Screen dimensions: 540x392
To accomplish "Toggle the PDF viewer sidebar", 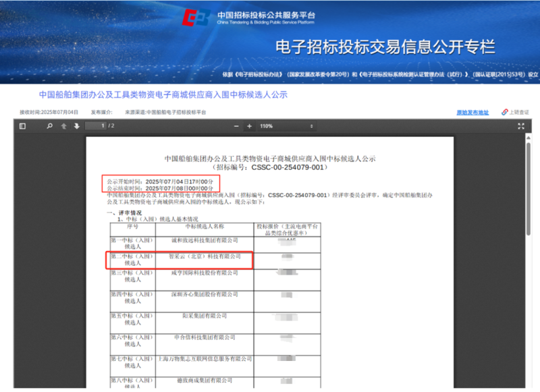I will click(23, 126).
